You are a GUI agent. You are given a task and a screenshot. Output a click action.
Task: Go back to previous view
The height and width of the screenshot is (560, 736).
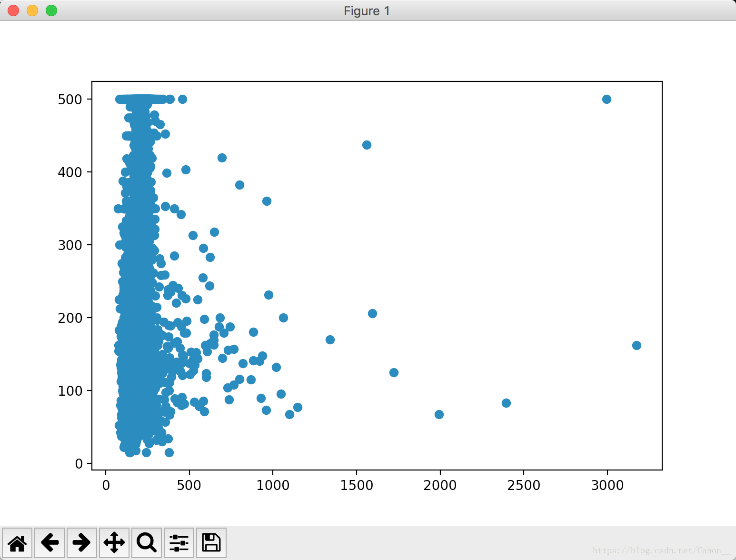point(50,542)
